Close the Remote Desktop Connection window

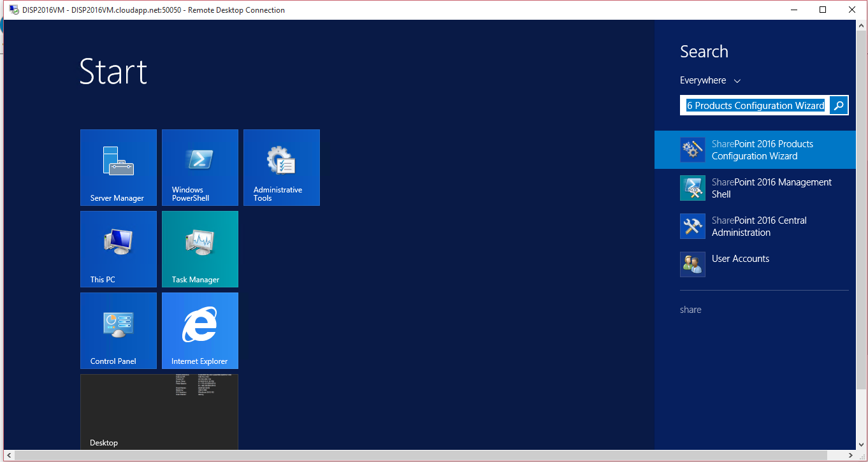[x=852, y=10]
